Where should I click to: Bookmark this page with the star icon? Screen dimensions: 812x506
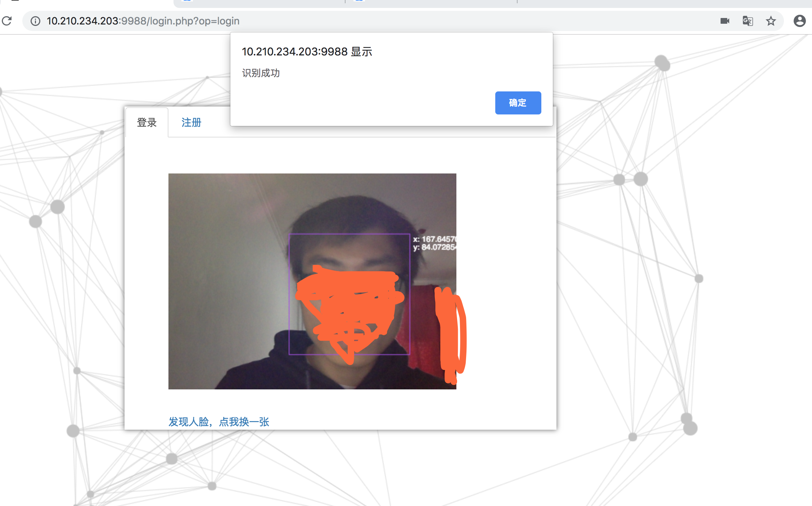[x=771, y=21]
